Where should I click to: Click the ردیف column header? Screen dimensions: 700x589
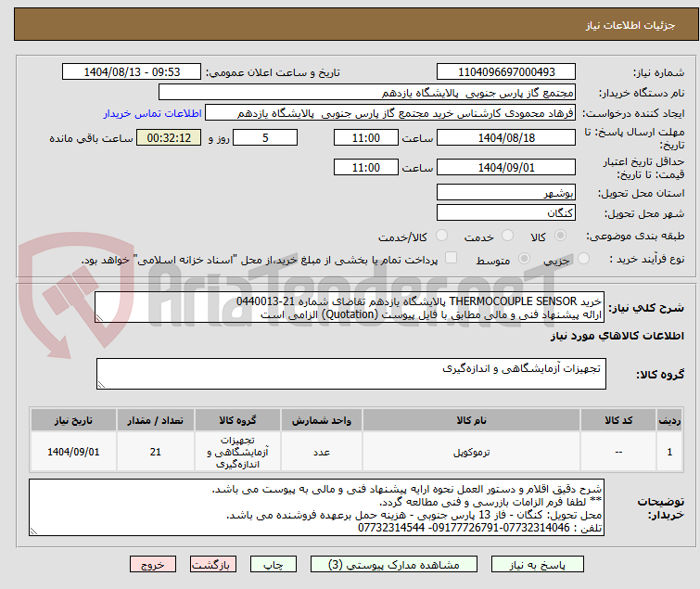(x=669, y=420)
